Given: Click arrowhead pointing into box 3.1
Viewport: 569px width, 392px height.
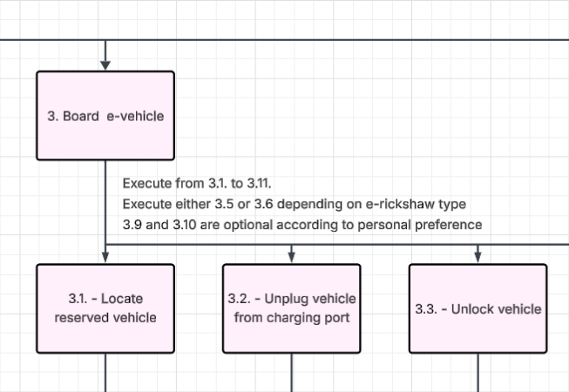Looking at the screenshot, I should pyautogui.click(x=105, y=257).
